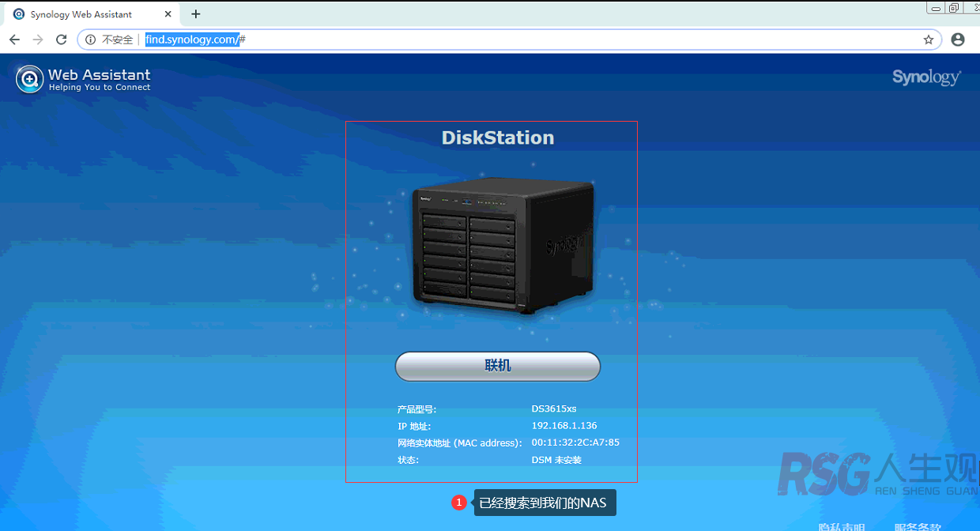Click the IP 地址 label
Image resolution: width=980 pixels, height=531 pixels.
(x=414, y=427)
